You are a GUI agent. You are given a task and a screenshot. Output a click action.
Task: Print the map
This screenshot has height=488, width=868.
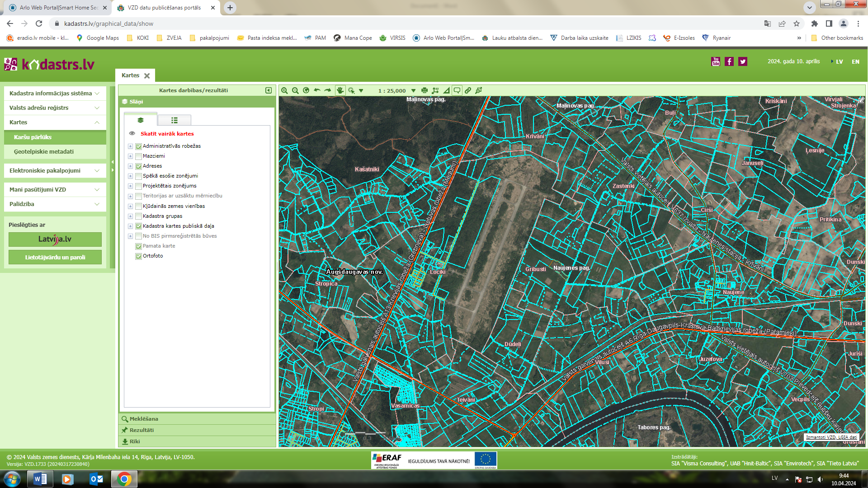tap(425, 90)
